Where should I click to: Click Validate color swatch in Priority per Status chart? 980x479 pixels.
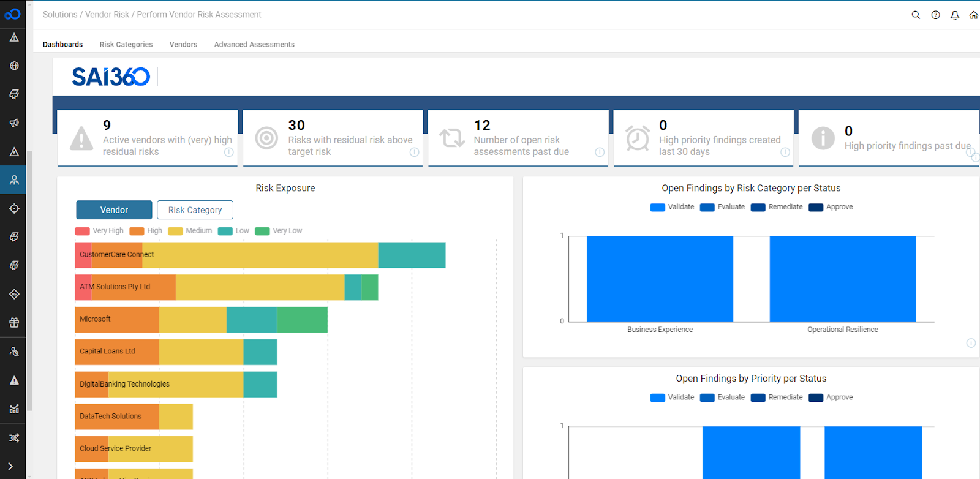[658, 398]
